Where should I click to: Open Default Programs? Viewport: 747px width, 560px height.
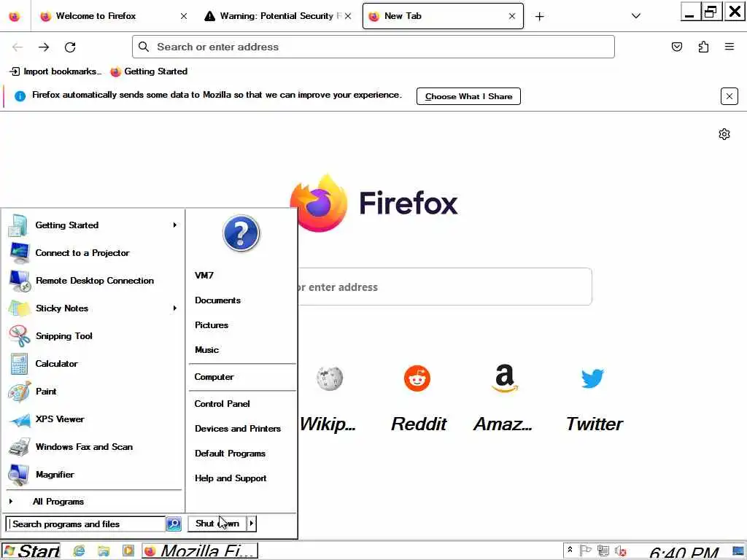pyautogui.click(x=230, y=454)
